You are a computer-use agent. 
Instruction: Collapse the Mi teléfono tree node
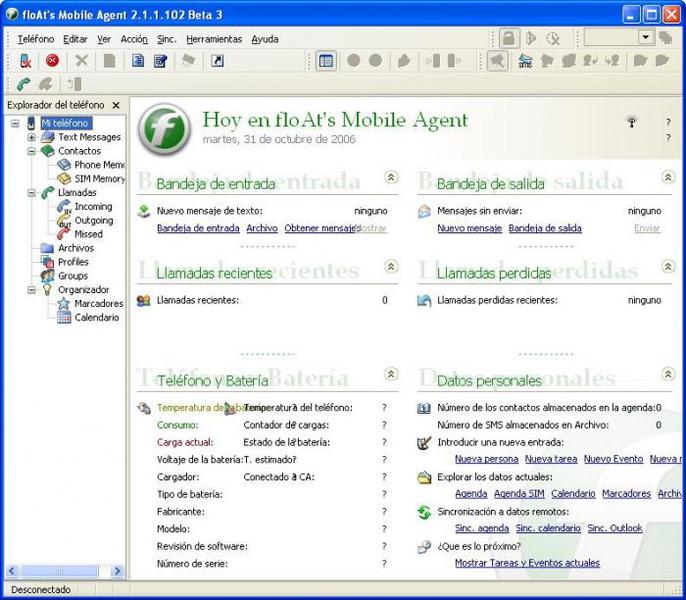[x=15, y=123]
